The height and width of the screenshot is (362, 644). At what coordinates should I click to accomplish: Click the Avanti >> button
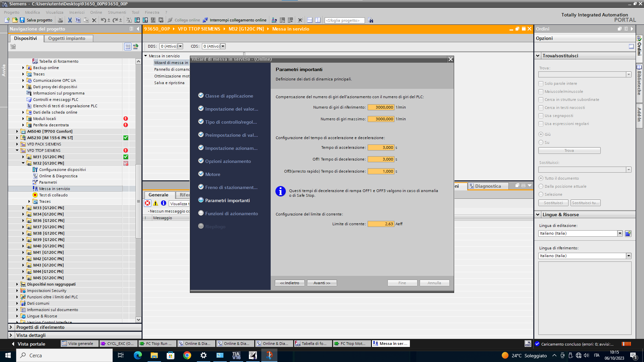[x=322, y=283]
